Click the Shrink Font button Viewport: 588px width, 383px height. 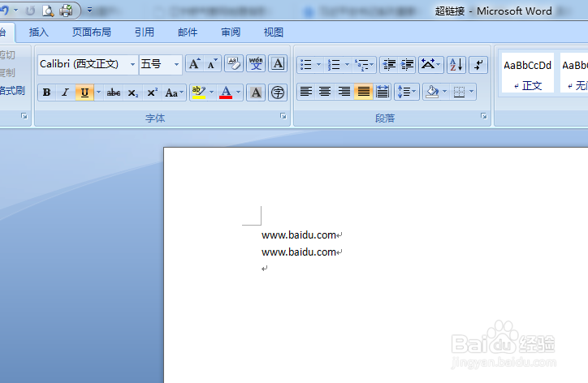click(x=212, y=64)
